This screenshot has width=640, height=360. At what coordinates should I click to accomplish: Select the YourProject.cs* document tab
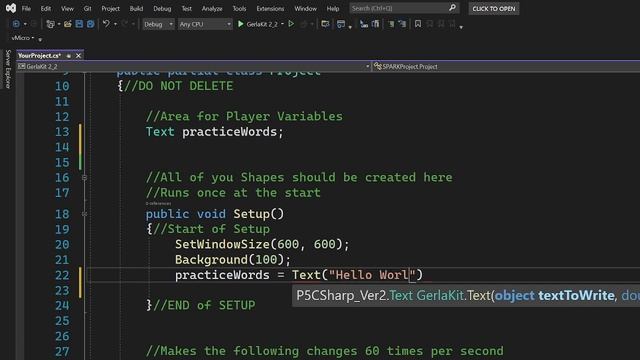[39, 56]
